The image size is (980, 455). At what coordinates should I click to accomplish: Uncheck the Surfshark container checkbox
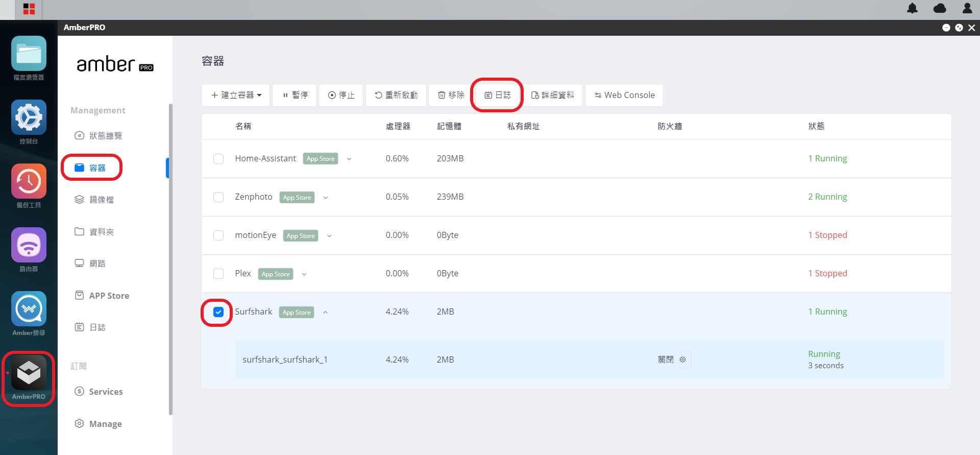(218, 312)
